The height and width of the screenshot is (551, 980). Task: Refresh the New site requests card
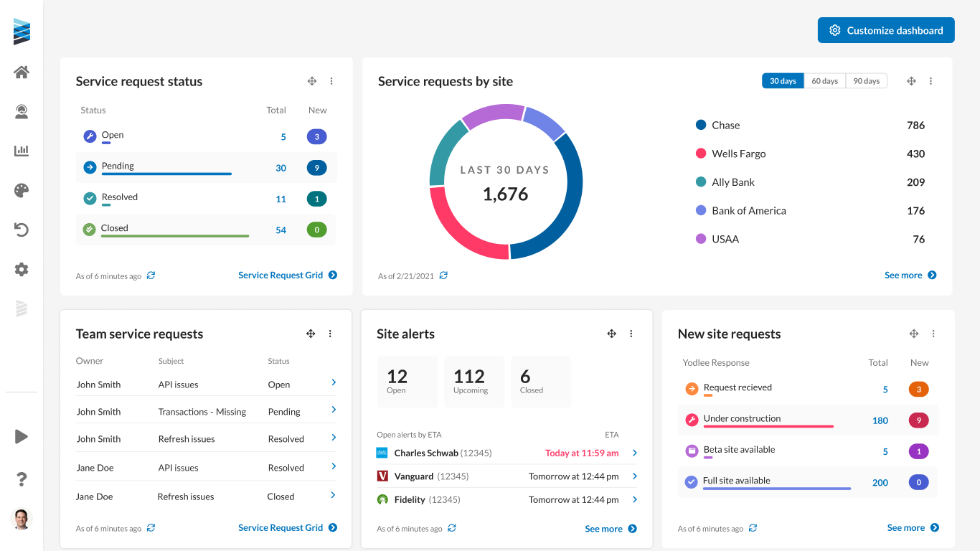point(753,528)
